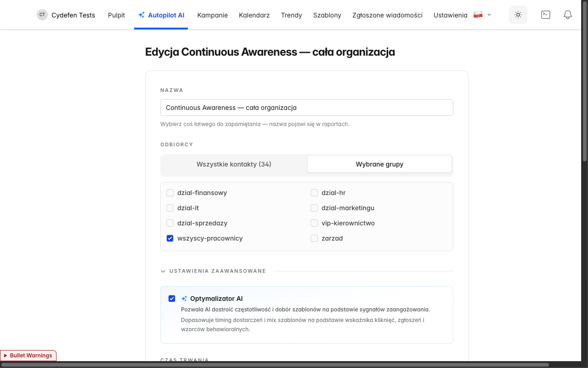Check the dzial-marketingu group
The height and width of the screenshot is (368, 588).
pos(314,208)
